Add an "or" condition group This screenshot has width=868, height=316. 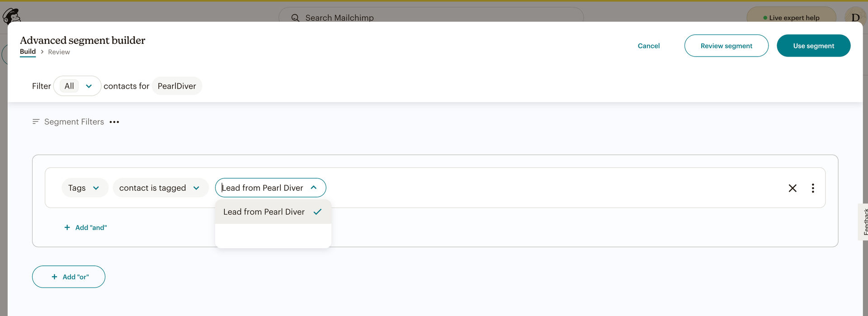coord(69,277)
